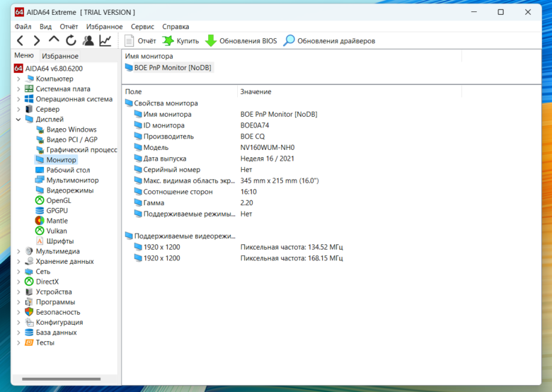
Task: Click the Refresh circular arrow icon
Action: (x=71, y=41)
